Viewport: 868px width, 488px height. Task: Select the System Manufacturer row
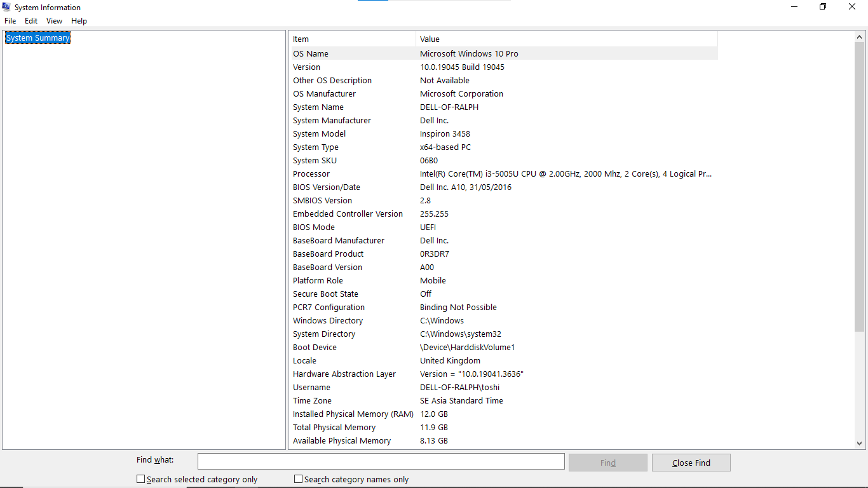pos(505,121)
